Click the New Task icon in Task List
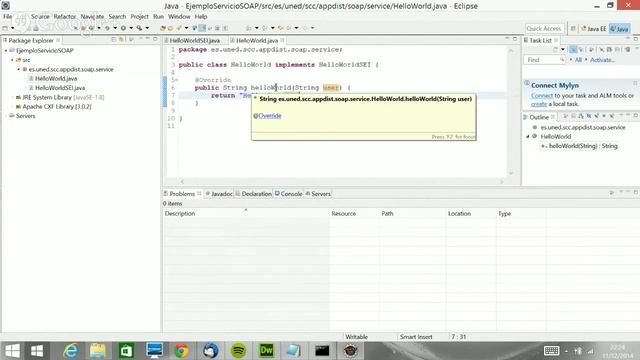The image size is (640, 360). pos(556,49)
